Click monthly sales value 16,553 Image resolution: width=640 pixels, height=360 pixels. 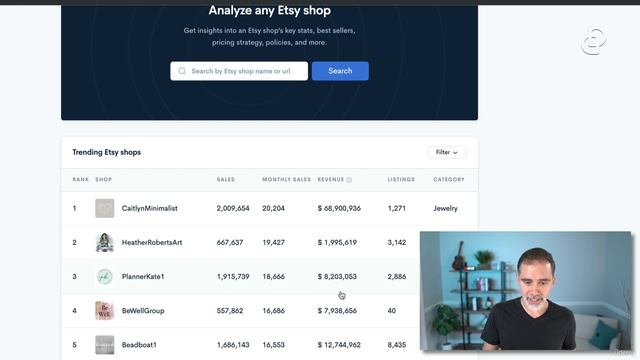point(273,345)
